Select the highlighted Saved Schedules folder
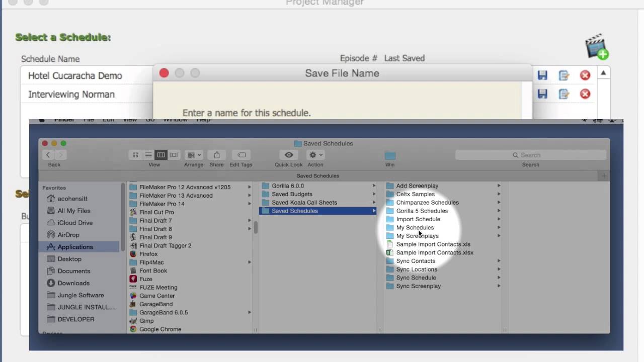644x362 pixels. tap(318, 211)
